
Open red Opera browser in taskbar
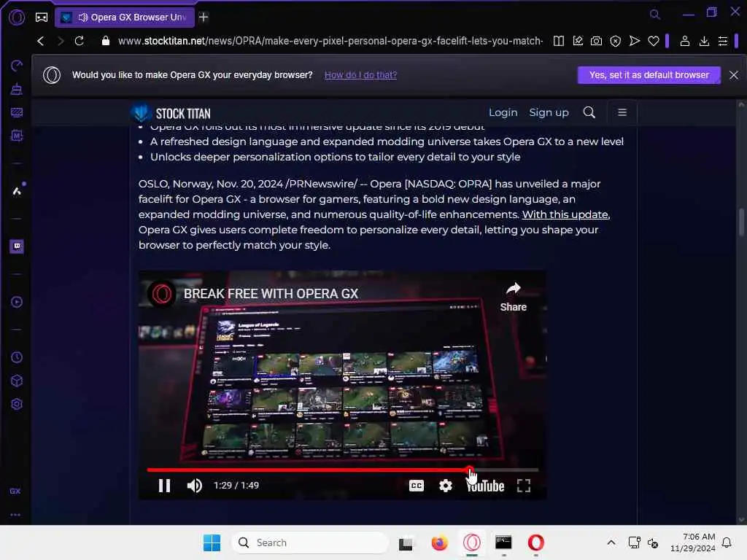(536, 542)
